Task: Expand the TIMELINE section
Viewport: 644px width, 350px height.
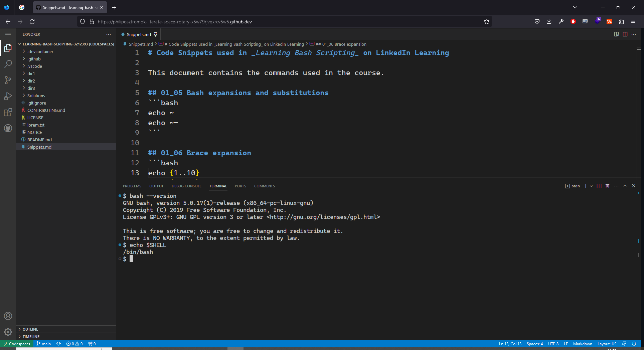Action: (66, 337)
